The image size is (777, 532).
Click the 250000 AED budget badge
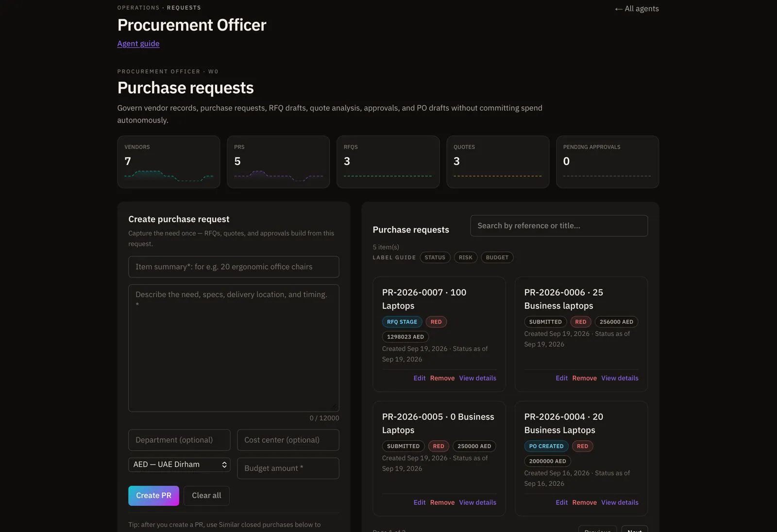(474, 446)
